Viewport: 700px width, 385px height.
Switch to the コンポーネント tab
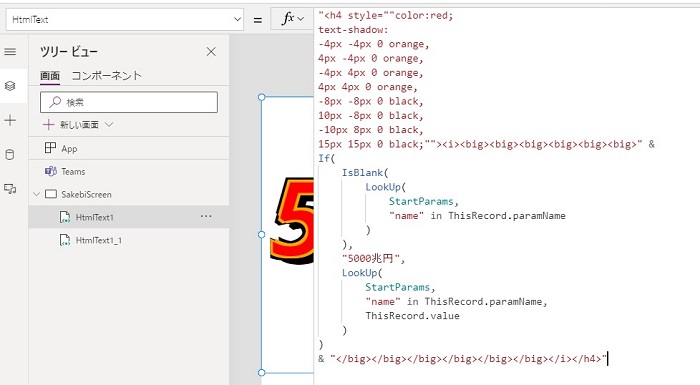107,76
